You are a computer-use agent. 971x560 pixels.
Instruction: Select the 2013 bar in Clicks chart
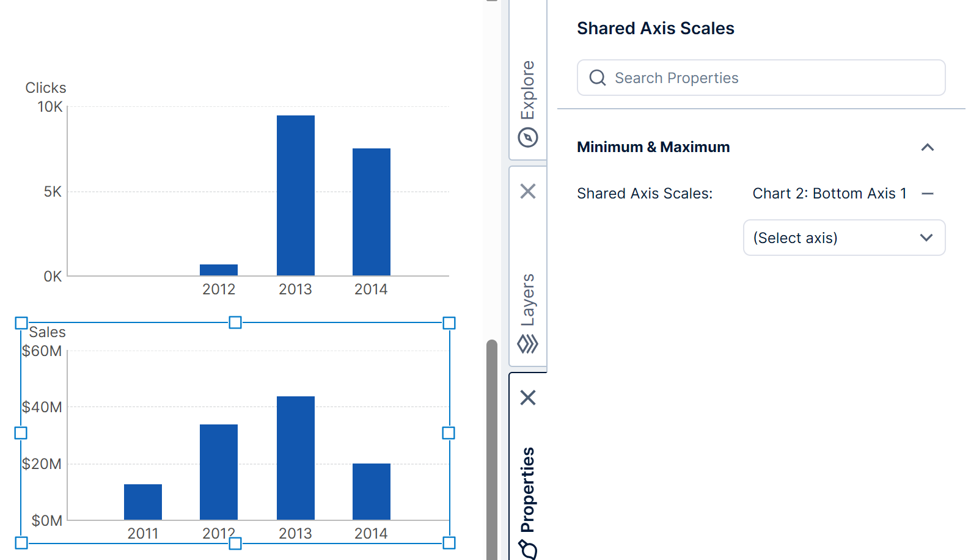pyautogui.click(x=296, y=195)
